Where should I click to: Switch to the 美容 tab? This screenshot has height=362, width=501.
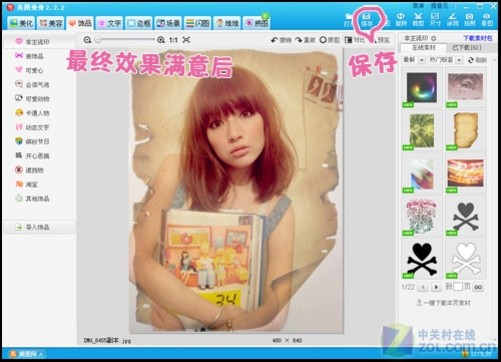point(51,23)
